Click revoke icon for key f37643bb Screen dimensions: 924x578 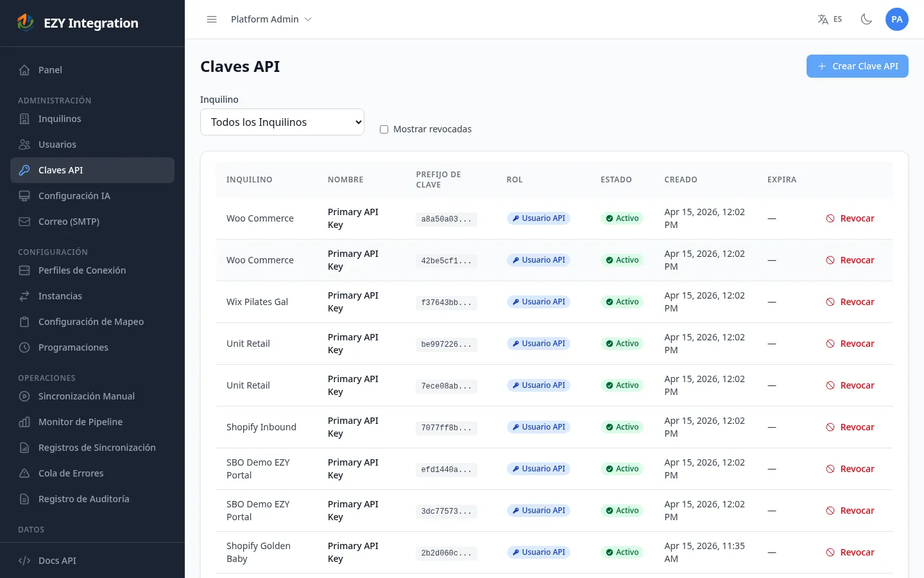[x=830, y=302]
